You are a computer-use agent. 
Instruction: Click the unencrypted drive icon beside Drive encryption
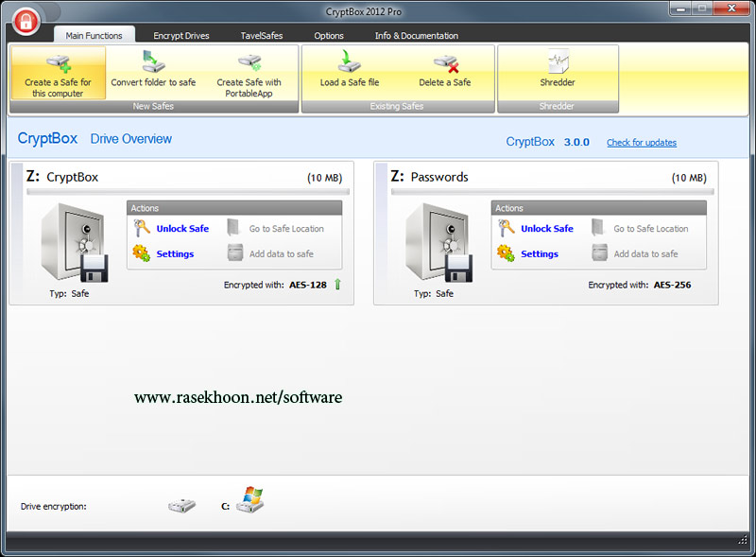coord(181,506)
